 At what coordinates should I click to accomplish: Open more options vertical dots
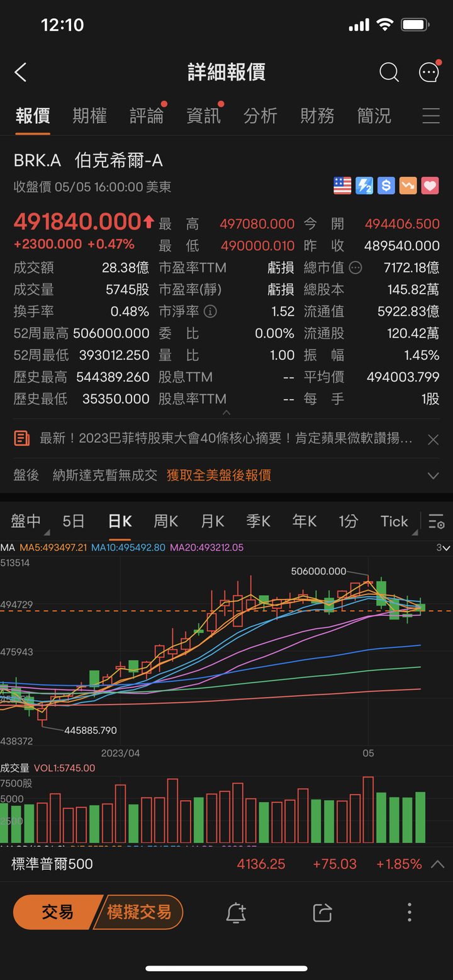pos(410,912)
